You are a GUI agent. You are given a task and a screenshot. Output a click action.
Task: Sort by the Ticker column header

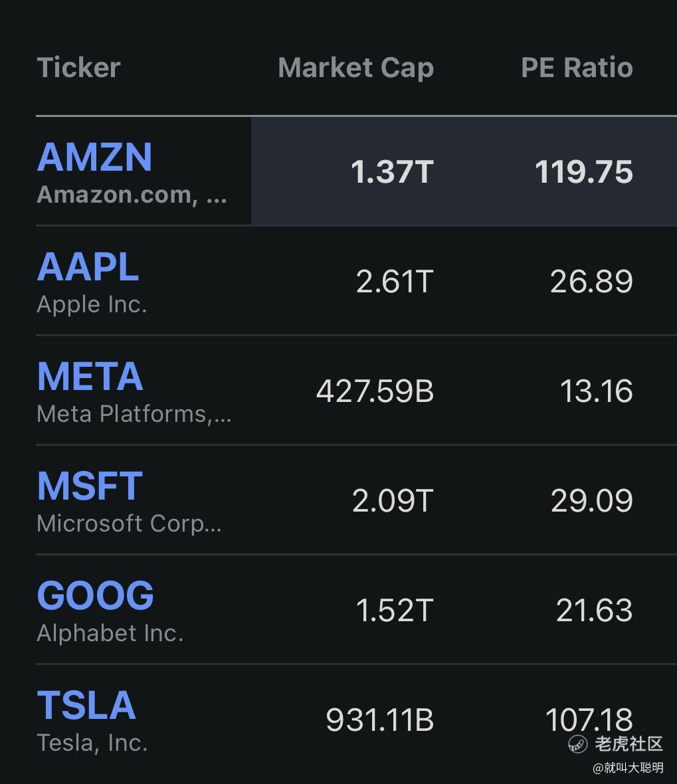tap(78, 68)
